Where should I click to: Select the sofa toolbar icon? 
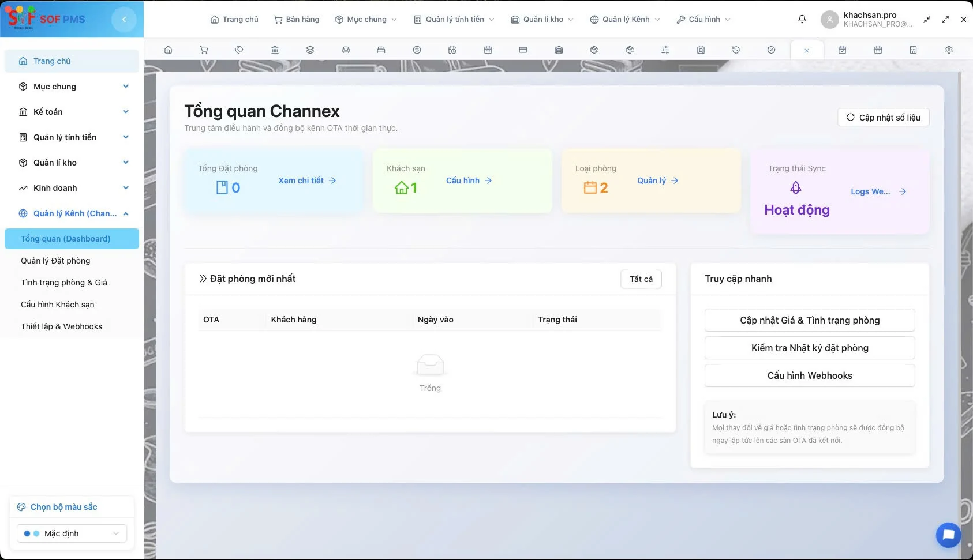click(346, 50)
